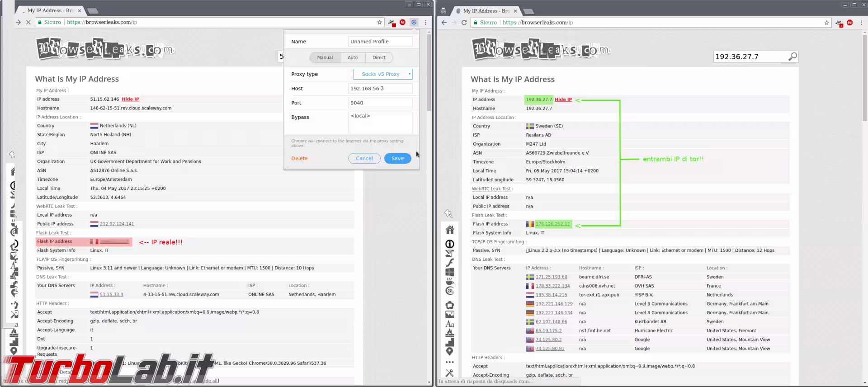Switch proxy mode to Auto
This screenshot has height=387, width=868.
[x=353, y=58]
